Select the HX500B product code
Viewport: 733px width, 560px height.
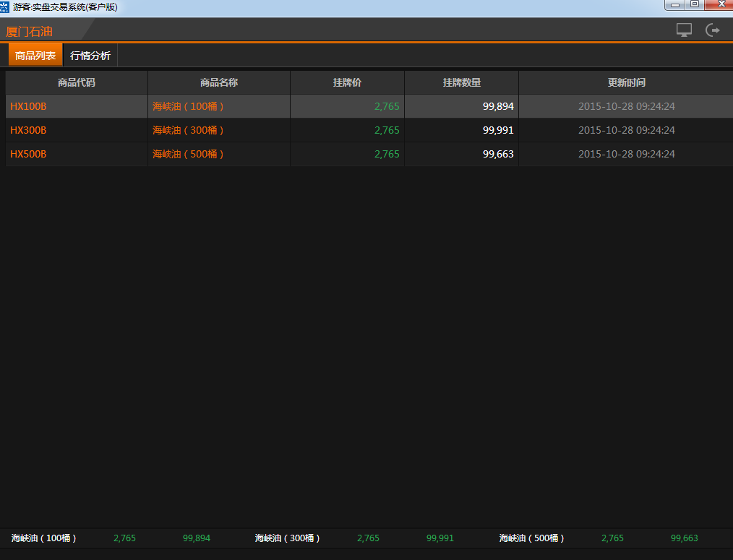pos(28,154)
